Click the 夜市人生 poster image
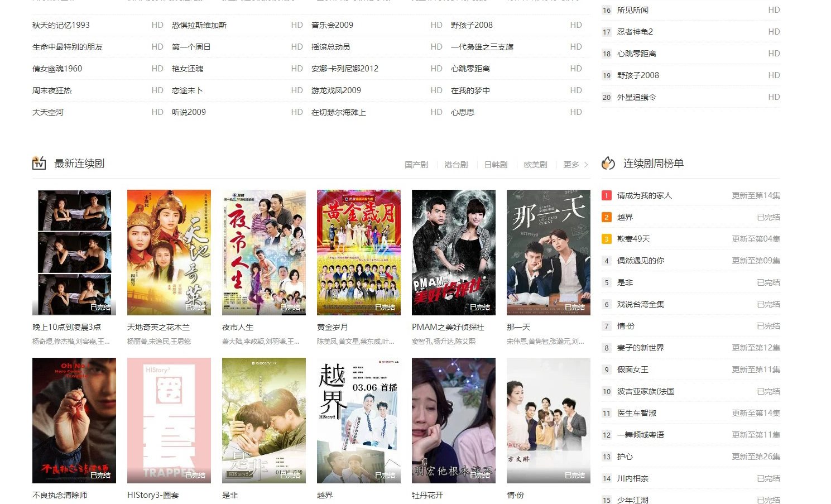This screenshot has width=831, height=504. 263,252
